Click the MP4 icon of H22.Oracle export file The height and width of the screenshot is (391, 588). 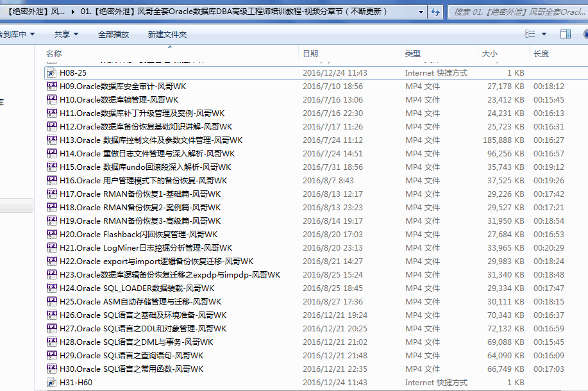point(51,262)
